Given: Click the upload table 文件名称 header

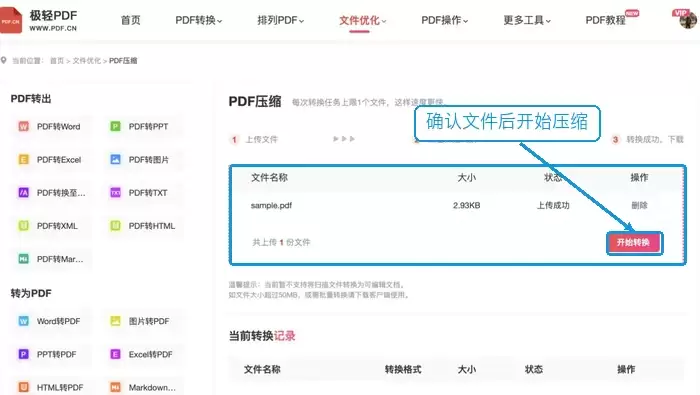Looking at the screenshot, I should click(x=269, y=178).
